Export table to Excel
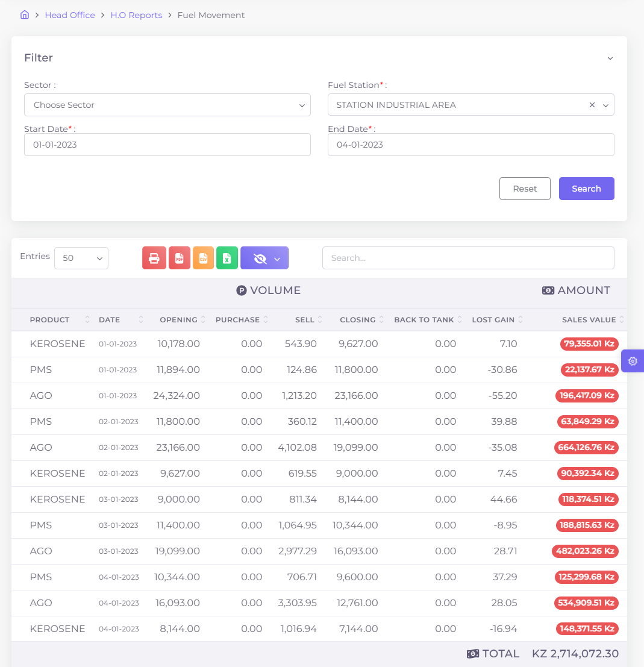Image resolution: width=644 pixels, height=667 pixels. pyautogui.click(x=227, y=258)
